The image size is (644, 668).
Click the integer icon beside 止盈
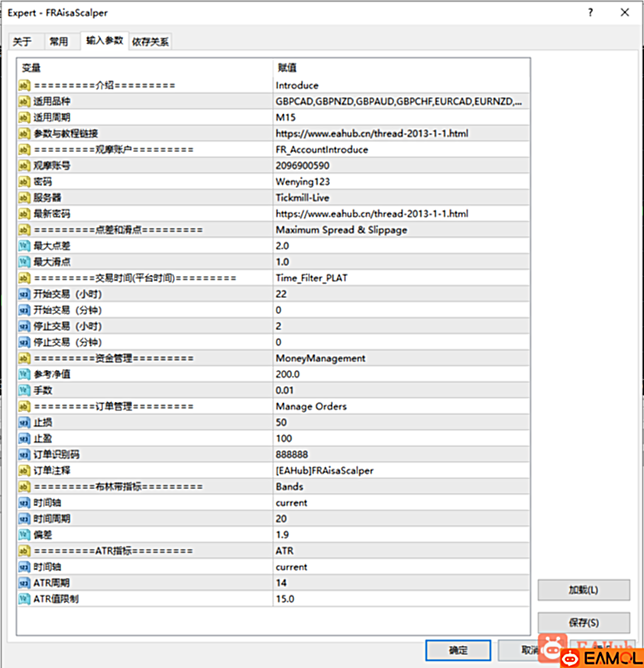(24, 439)
